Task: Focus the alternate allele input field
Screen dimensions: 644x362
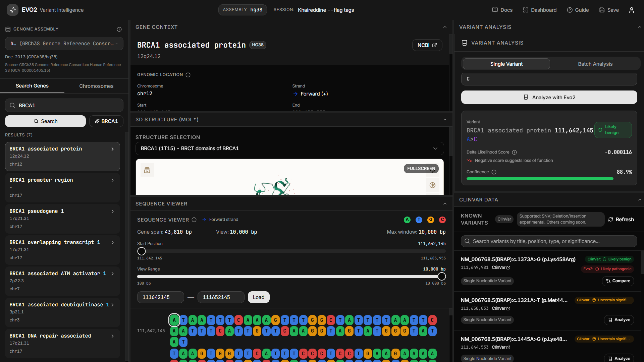Action: [x=549, y=79]
